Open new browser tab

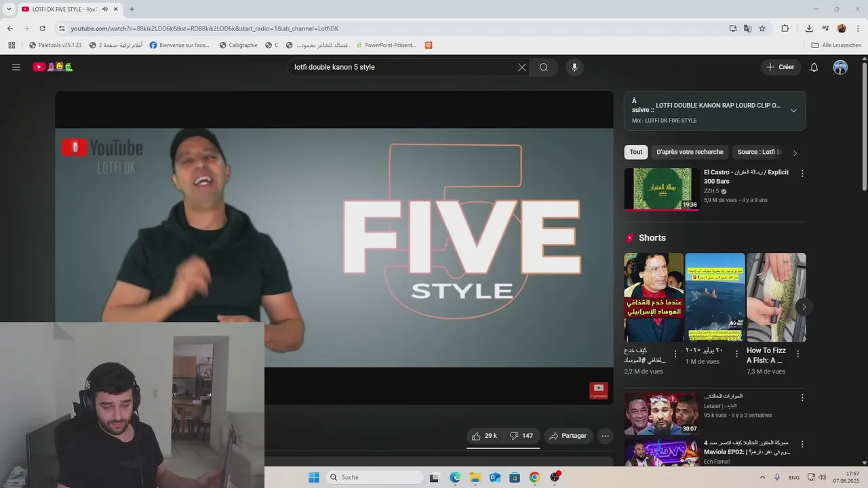click(132, 9)
